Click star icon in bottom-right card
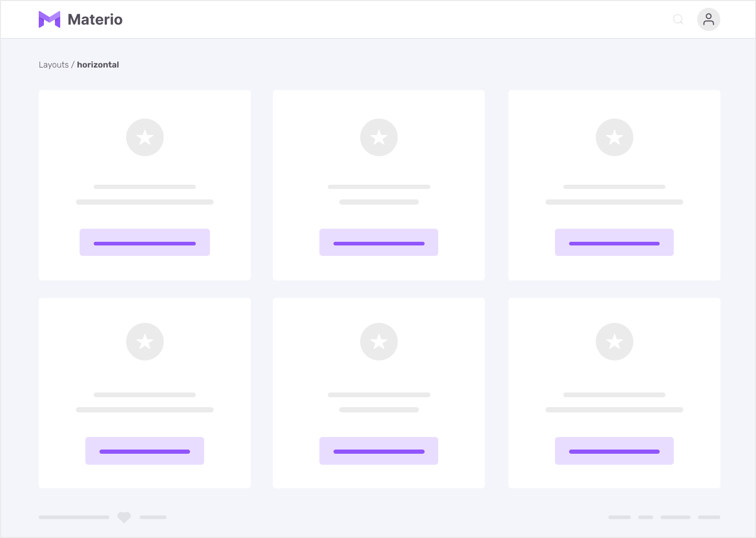Image resolution: width=756 pixels, height=538 pixels. pos(615,342)
